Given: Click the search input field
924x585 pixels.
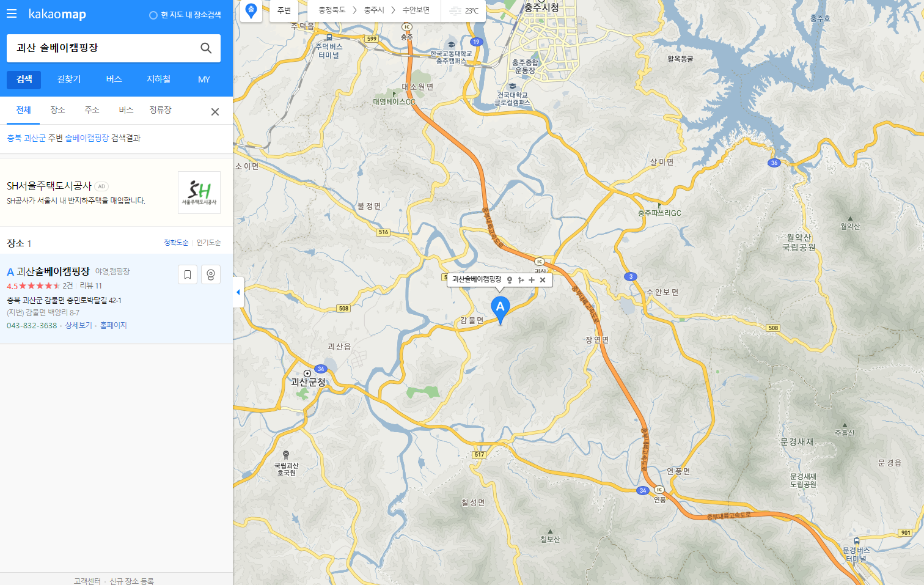Looking at the screenshot, I should (x=103, y=48).
